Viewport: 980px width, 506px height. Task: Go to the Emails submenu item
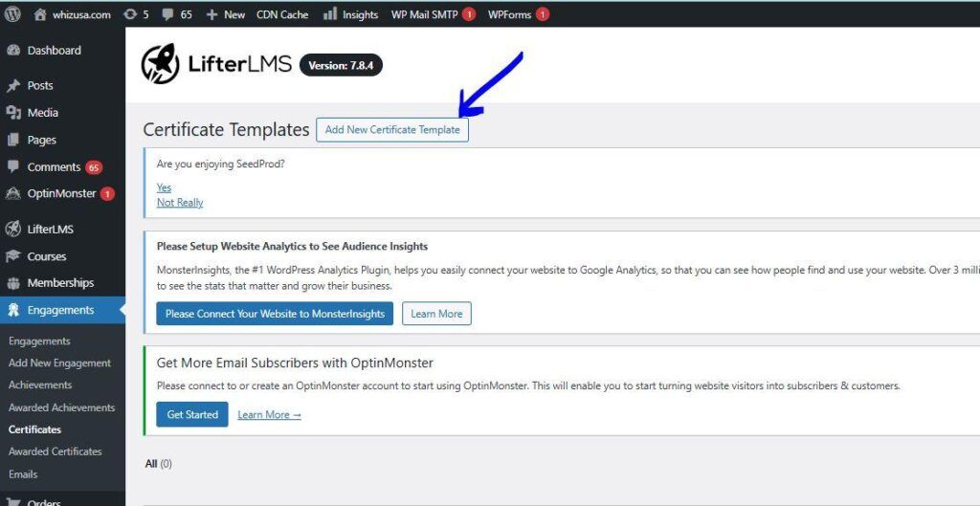pos(23,474)
